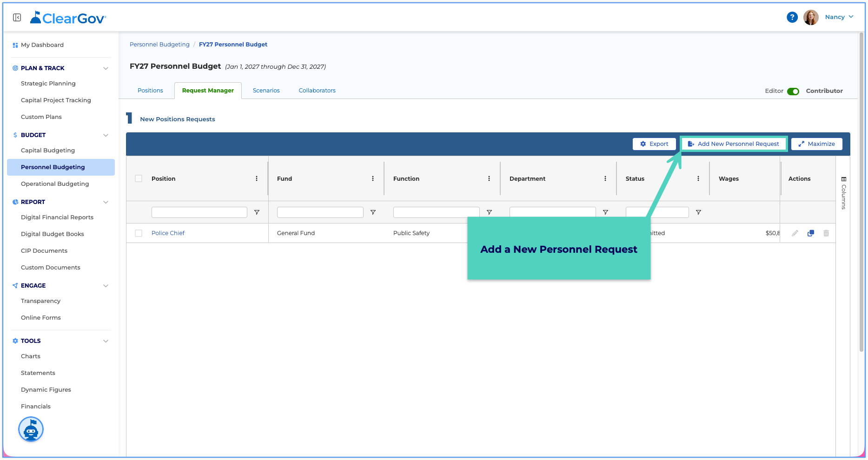Click the Position filter input
868x460 pixels.
tap(199, 212)
